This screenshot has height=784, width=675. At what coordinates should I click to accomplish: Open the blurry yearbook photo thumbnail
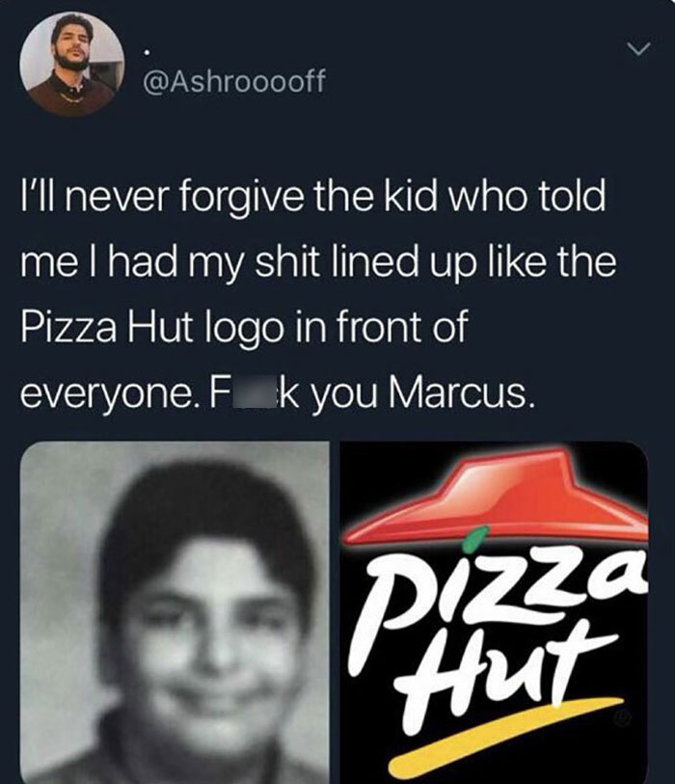(175, 612)
